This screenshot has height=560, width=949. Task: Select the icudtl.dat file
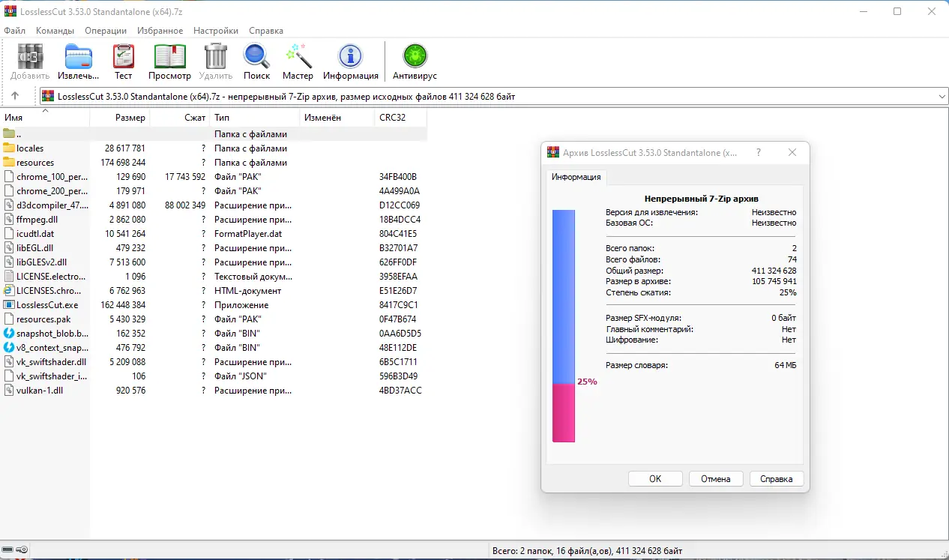click(35, 234)
